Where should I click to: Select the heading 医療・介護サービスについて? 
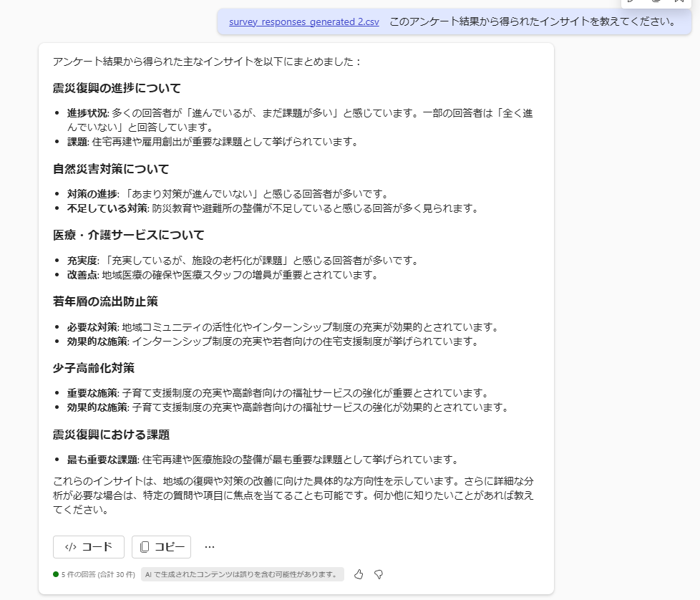pyautogui.click(x=129, y=235)
